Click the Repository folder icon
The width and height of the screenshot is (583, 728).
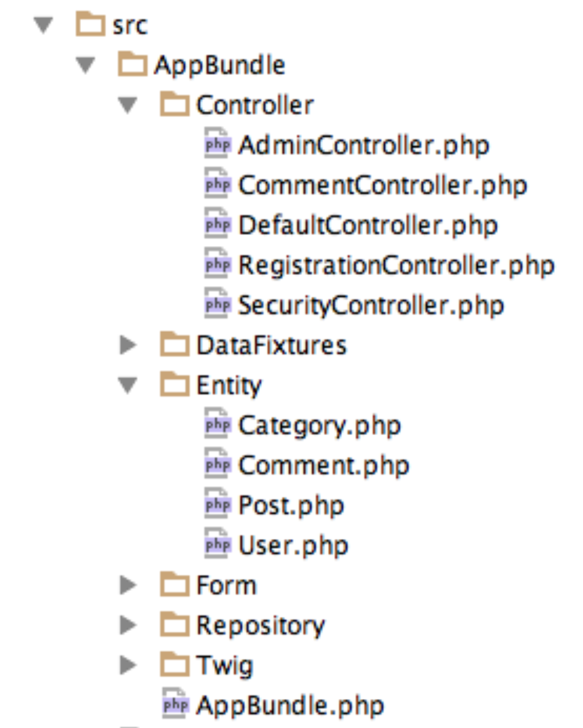click(174, 625)
